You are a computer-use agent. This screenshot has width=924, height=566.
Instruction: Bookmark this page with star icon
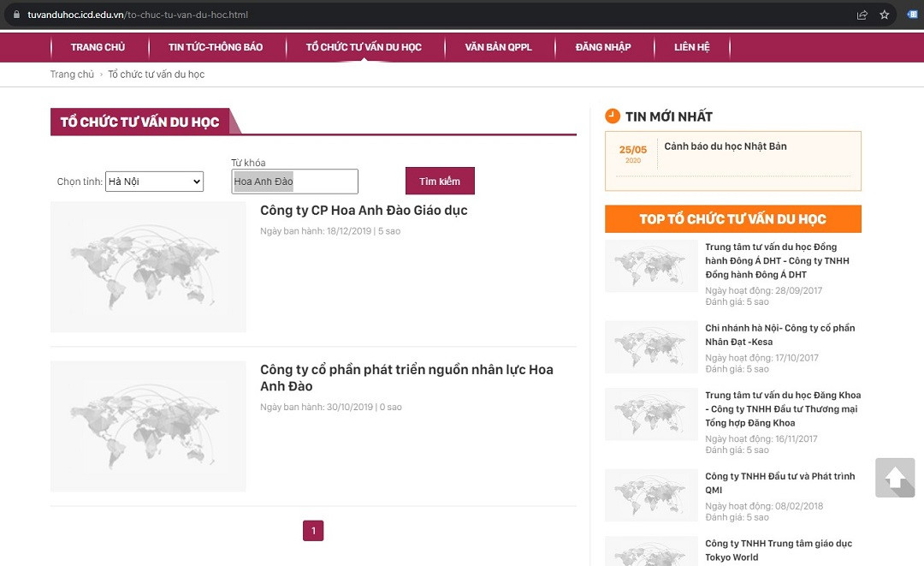(885, 15)
